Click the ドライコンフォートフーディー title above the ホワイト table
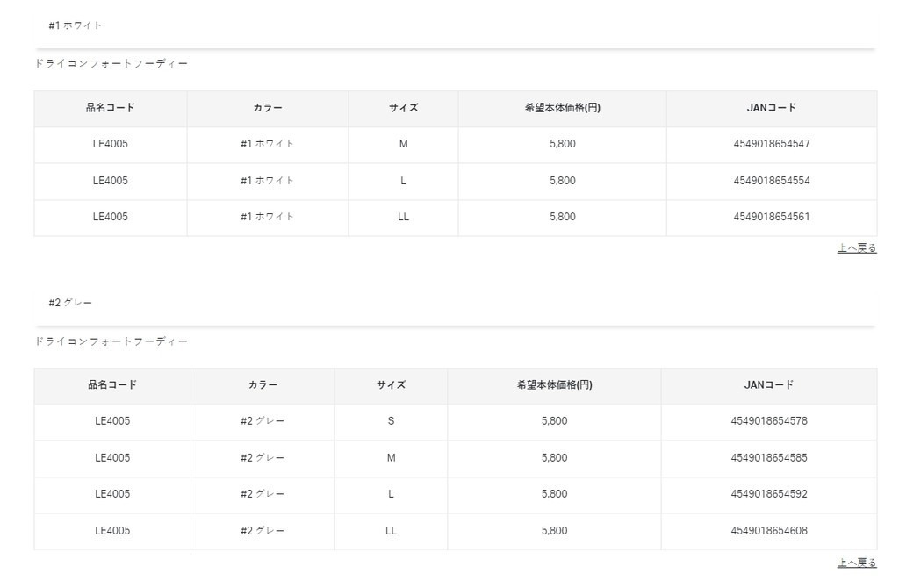The image size is (899, 588). pyautogui.click(x=111, y=64)
